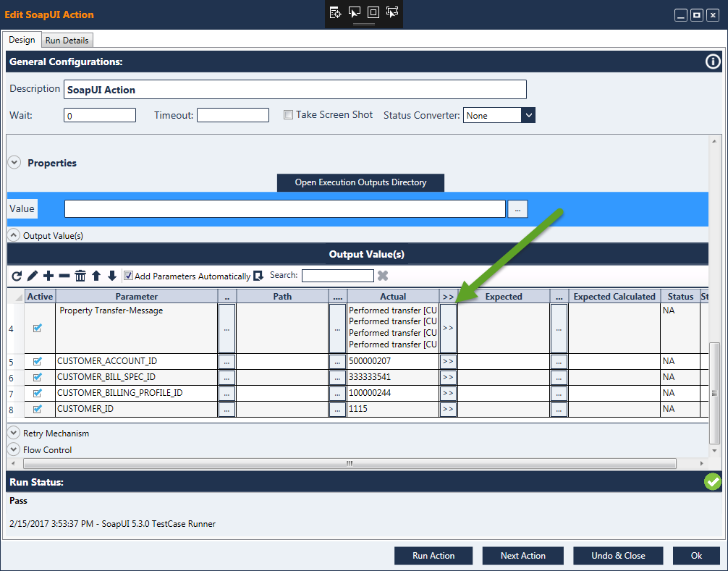Viewport: 728px width, 571px height.
Task: Toggle Active checkbox for CUSTOMER_BILL_SPEC_ID row
Action: [x=38, y=377]
